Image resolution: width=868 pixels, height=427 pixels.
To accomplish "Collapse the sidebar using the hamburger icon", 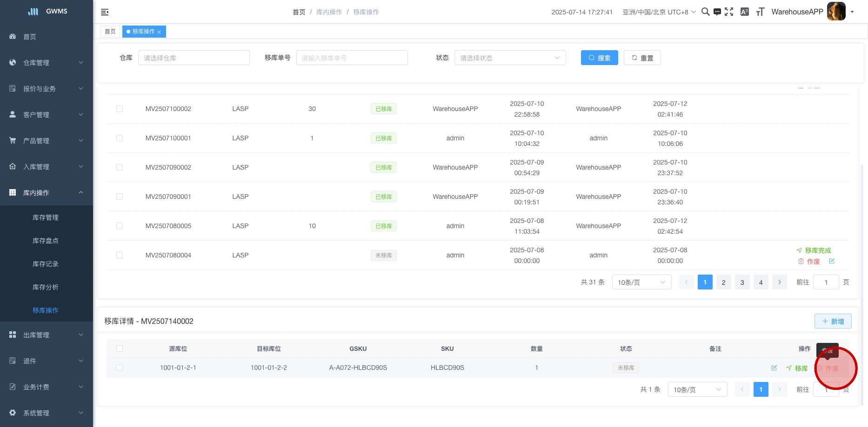I will [x=105, y=12].
